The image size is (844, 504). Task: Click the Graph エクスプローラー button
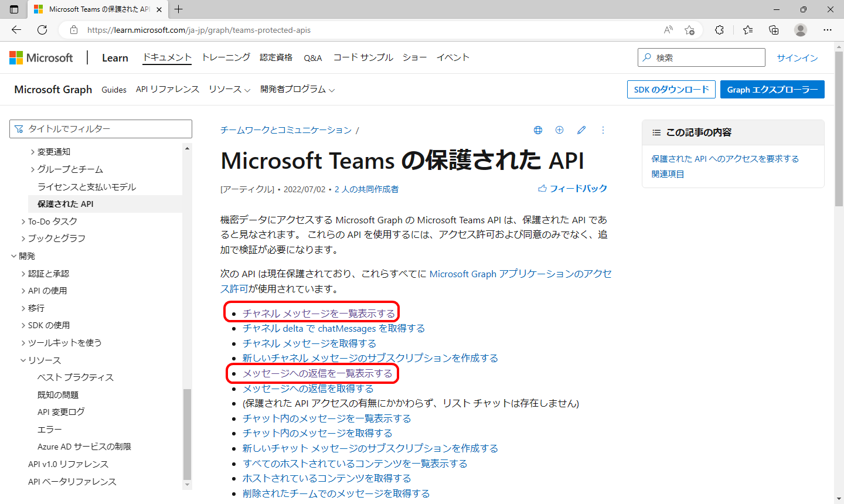click(772, 89)
